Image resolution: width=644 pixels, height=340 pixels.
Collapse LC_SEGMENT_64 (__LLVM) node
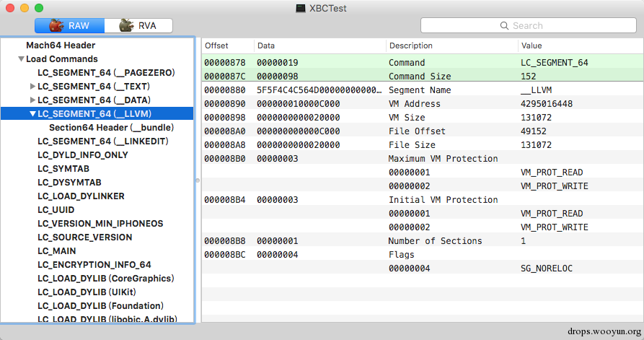(33, 114)
